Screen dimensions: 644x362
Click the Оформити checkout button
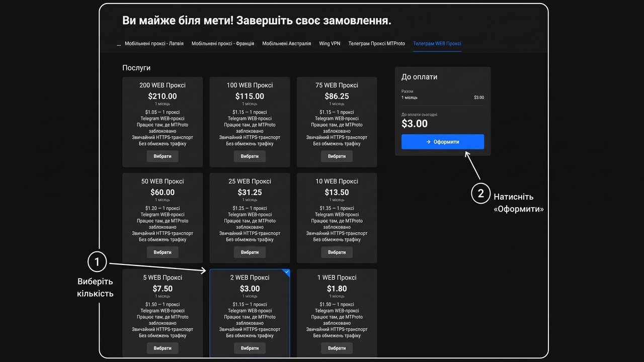(443, 142)
